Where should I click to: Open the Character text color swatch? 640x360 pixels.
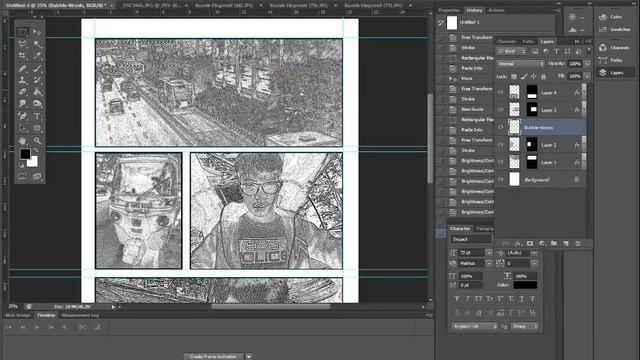click(x=524, y=285)
